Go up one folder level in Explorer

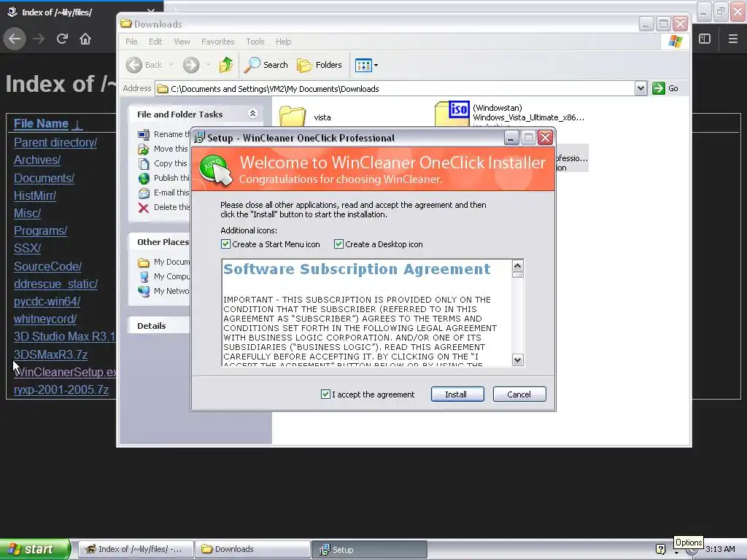(x=226, y=65)
